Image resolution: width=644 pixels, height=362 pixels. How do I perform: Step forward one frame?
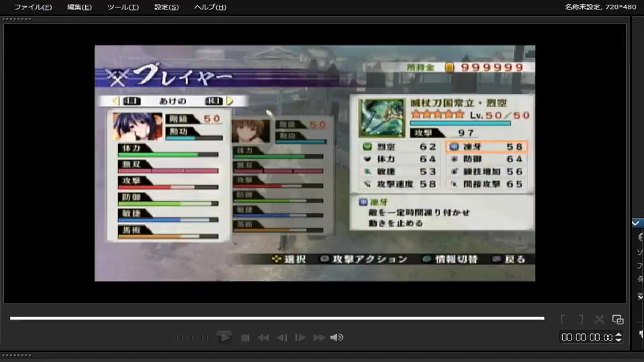pos(301,338)
